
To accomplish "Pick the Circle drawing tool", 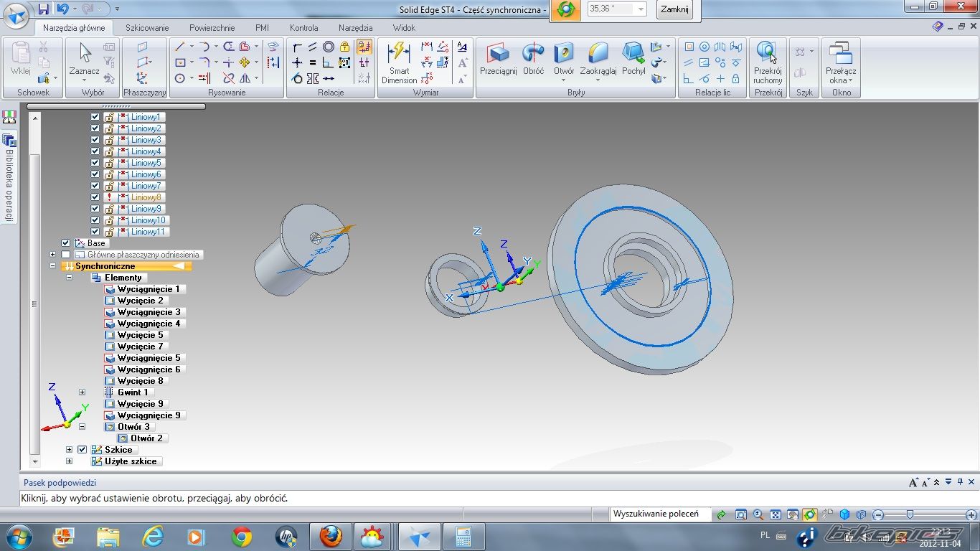I will pyautogui.click(x=180, y=78).
